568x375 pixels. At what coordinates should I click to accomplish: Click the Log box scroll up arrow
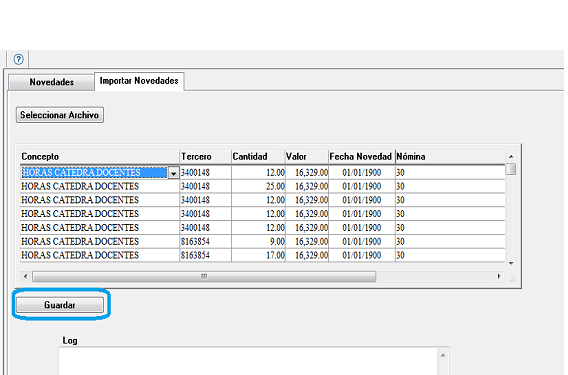[x=443, y=355]
